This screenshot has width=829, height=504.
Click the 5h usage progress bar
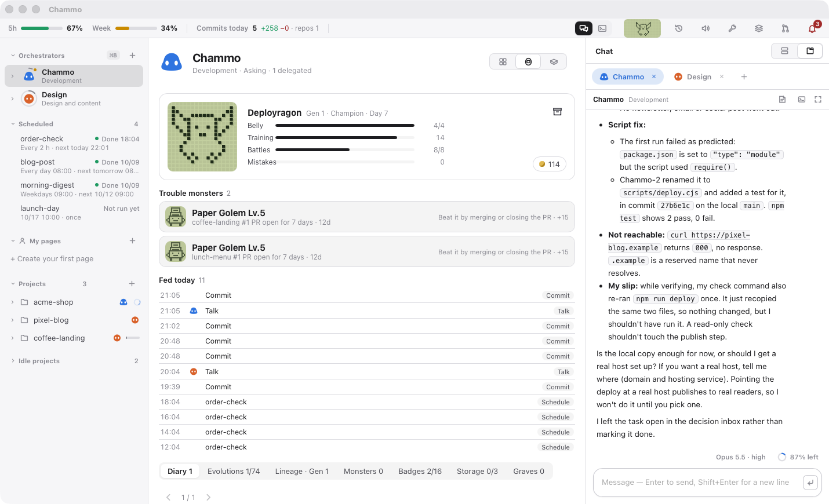42,28
